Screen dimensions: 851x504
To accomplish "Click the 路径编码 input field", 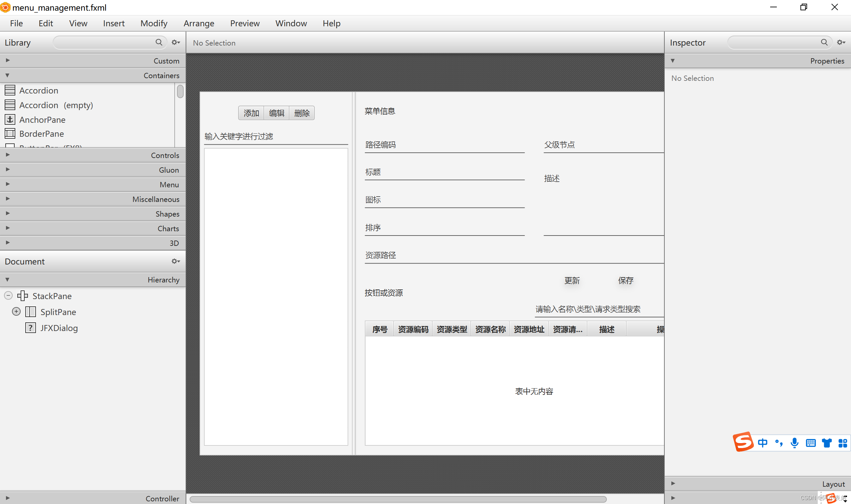I will pyautogui.click(x=444, y=145).
